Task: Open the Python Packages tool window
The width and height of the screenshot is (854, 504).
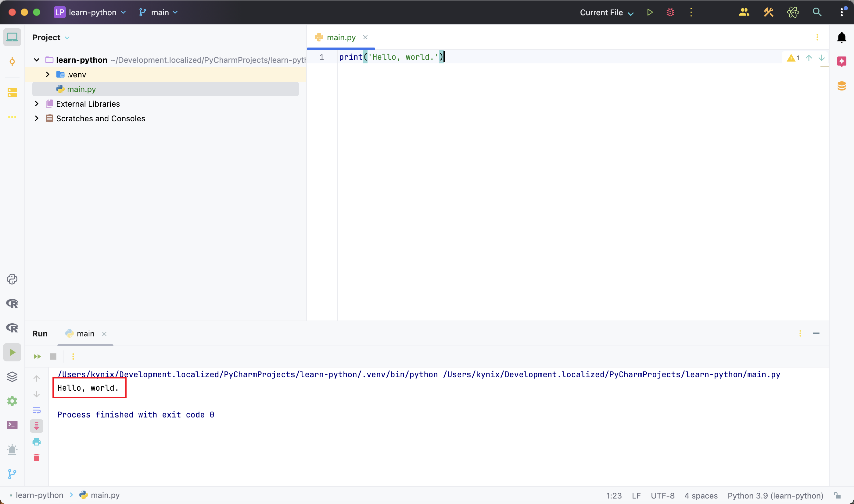Action: click(x=12, y=279)
